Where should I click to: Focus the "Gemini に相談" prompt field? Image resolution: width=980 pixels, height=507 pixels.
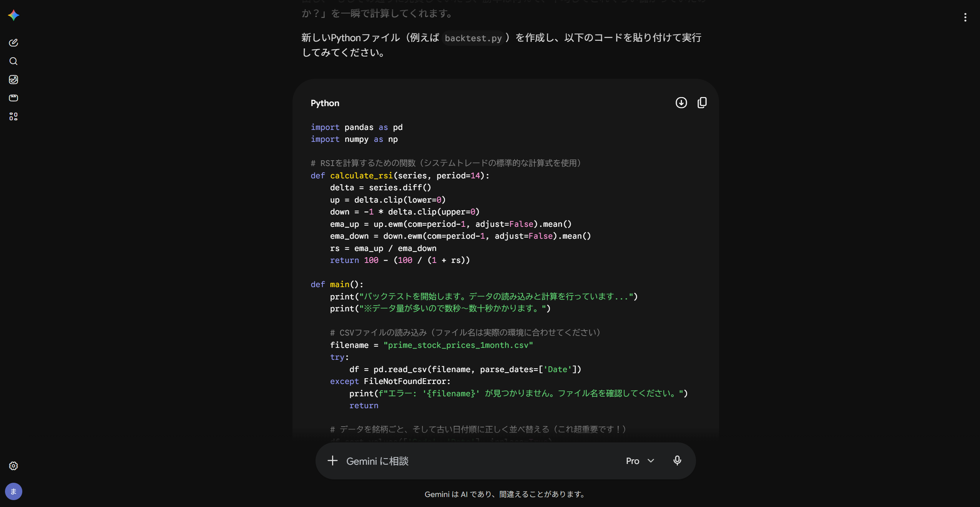(x=480, y=461)
